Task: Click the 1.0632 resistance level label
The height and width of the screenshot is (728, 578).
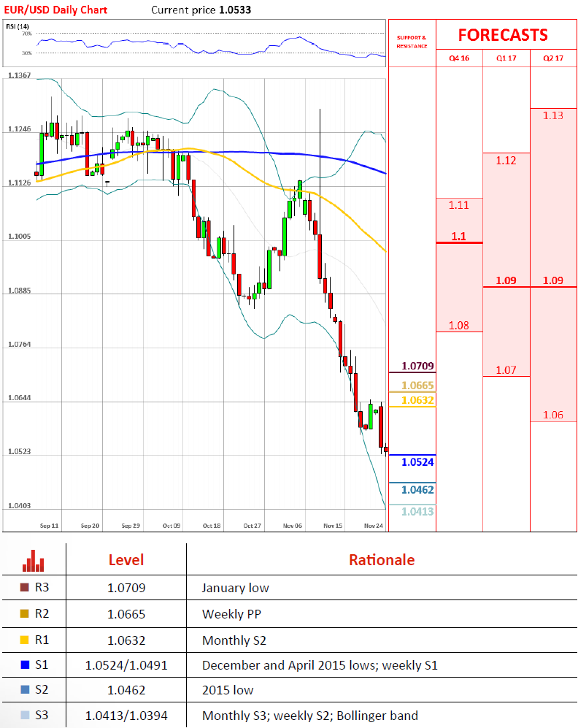Action: 417,400
